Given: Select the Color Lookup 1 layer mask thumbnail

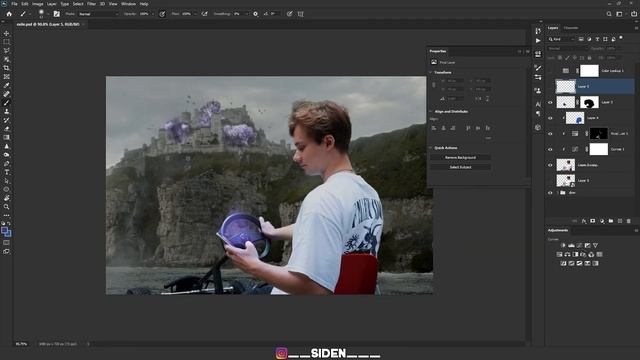Looking at the screenshot, I should [x=589, y=71].
